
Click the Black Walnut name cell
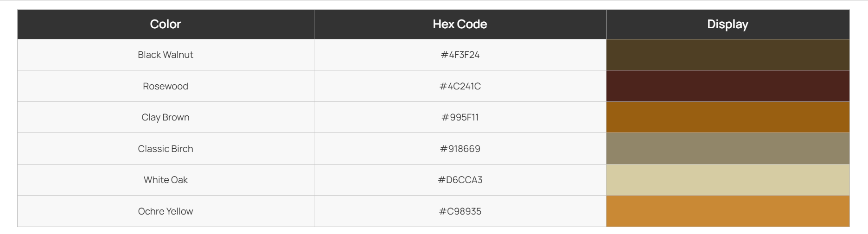click(x=166, y=55)
